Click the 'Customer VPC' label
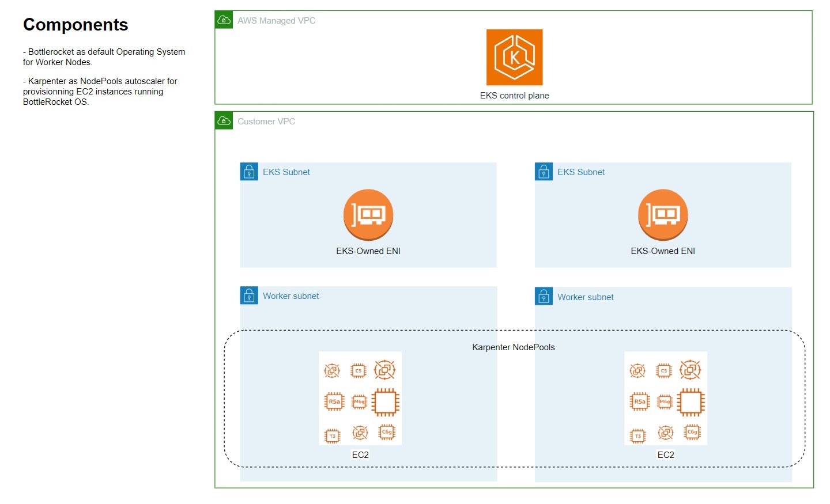Screen dimensions: 830x504 tap(266, 122)
